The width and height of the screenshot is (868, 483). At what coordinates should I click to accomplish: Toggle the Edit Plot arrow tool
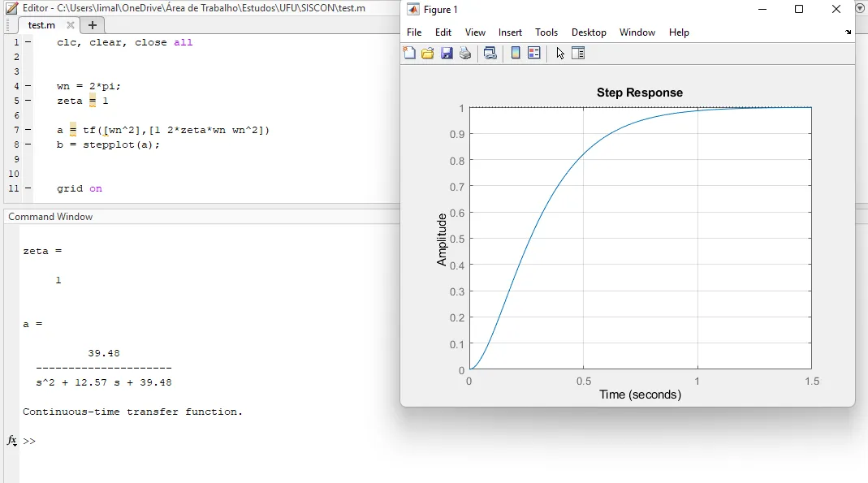point(560,54)
